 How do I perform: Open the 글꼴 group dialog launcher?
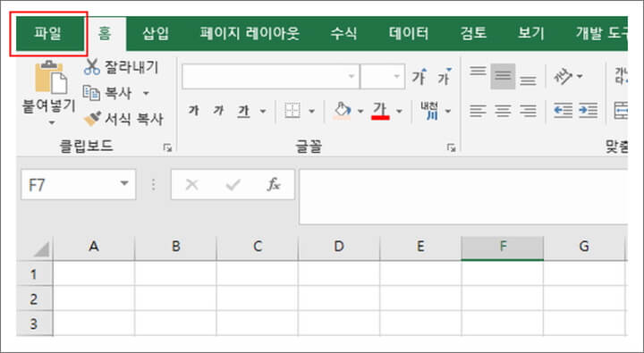pos(452,148)
